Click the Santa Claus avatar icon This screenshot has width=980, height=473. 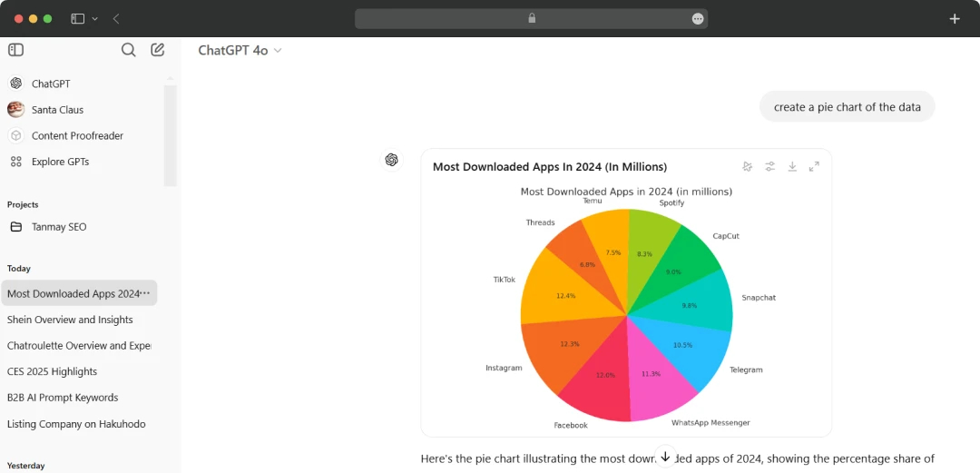[x=16, y=110]
